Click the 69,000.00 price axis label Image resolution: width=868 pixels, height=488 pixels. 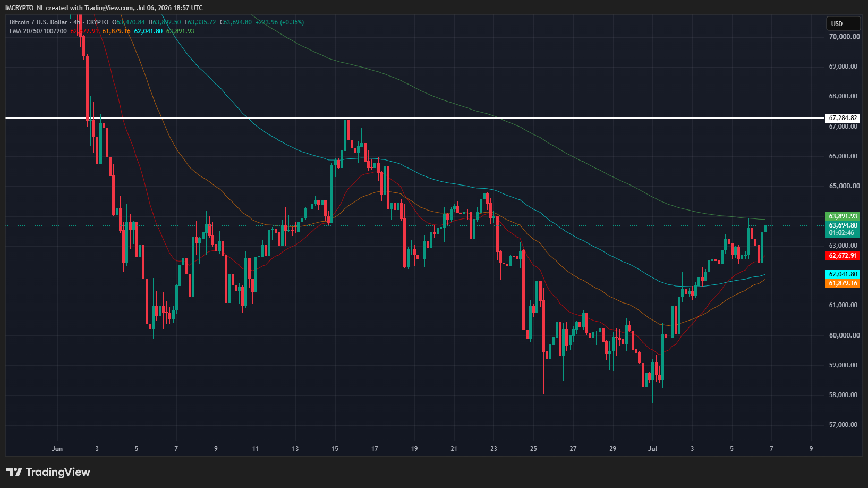[843, 66]
